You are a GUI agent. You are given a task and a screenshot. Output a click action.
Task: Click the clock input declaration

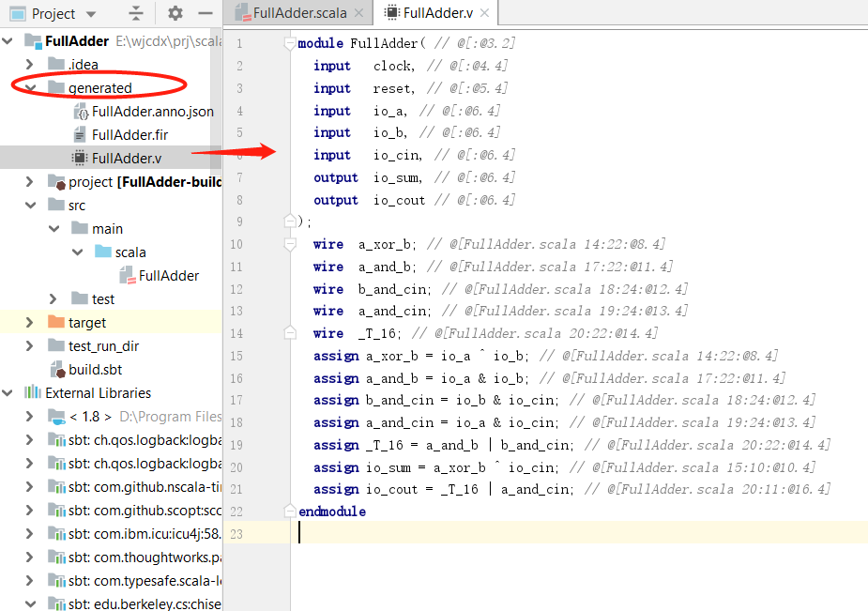pyautogui.click(x=364, y=66)
